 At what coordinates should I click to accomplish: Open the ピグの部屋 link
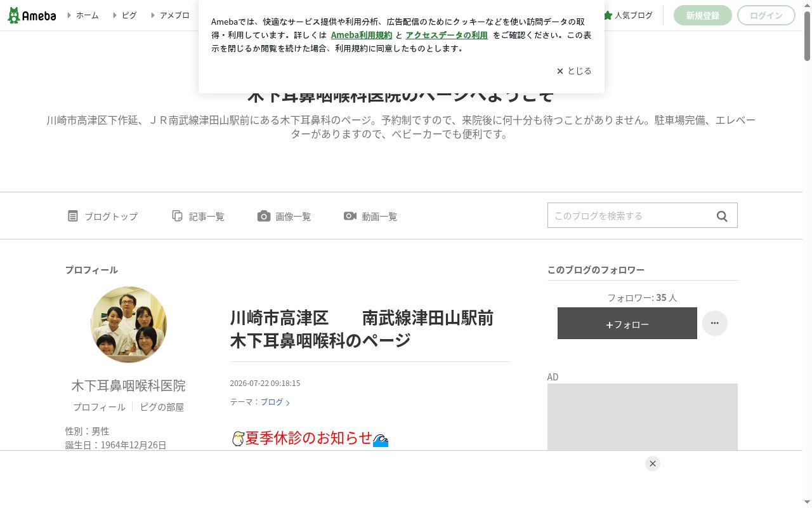click(162, 407)
